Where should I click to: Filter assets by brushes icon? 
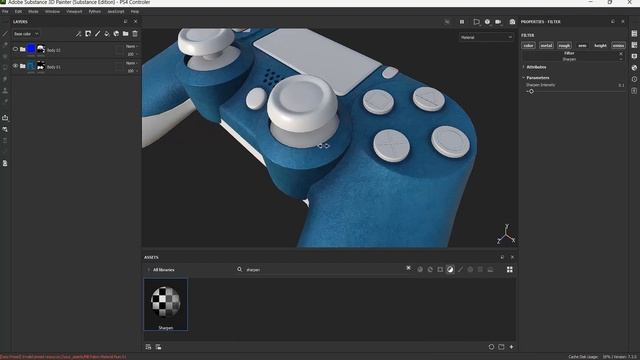pos(460,269)
